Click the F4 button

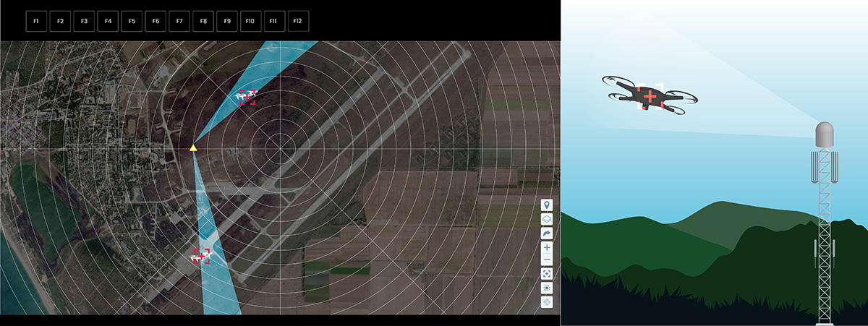tap(108, 22)
